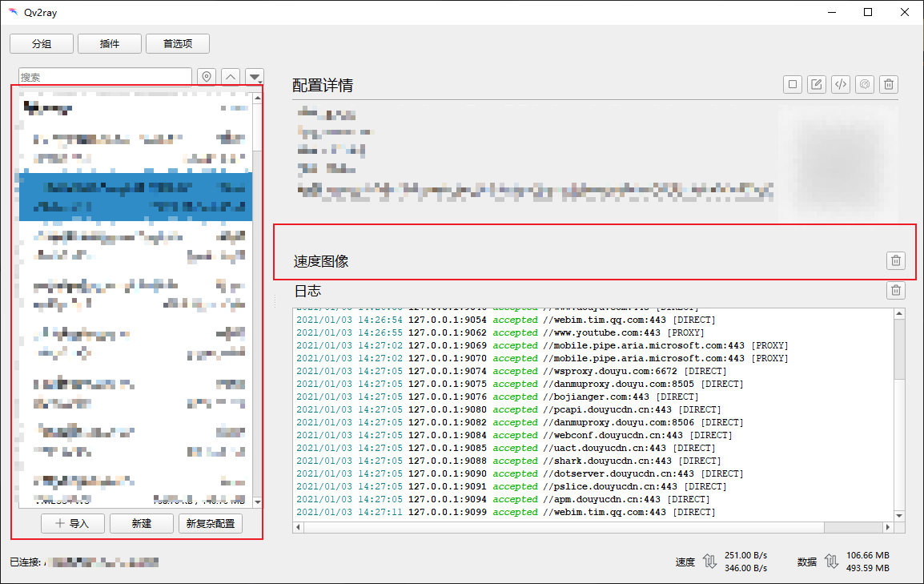Open the 分组 groups button
924x584 pixels.
point(42,43)
